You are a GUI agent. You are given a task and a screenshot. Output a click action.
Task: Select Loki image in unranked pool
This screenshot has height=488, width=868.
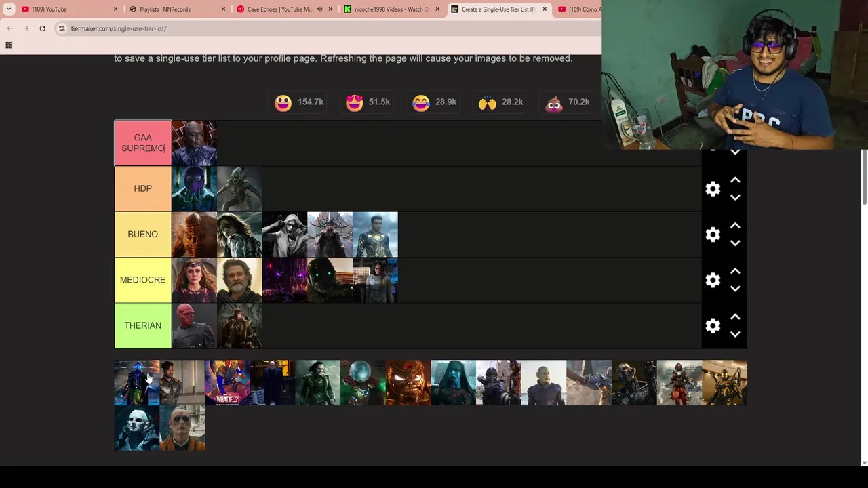pyautogui.click(x=317, y=383)
